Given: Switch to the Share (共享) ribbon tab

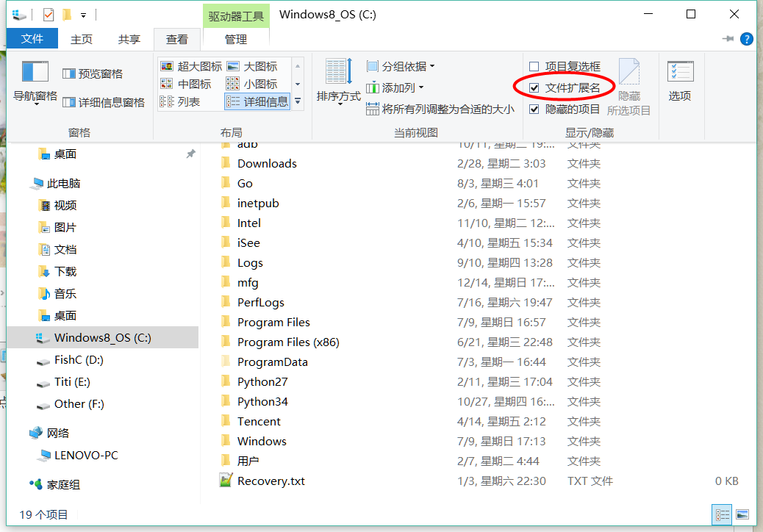Looking at the screenshot, I should click(129, 40).
